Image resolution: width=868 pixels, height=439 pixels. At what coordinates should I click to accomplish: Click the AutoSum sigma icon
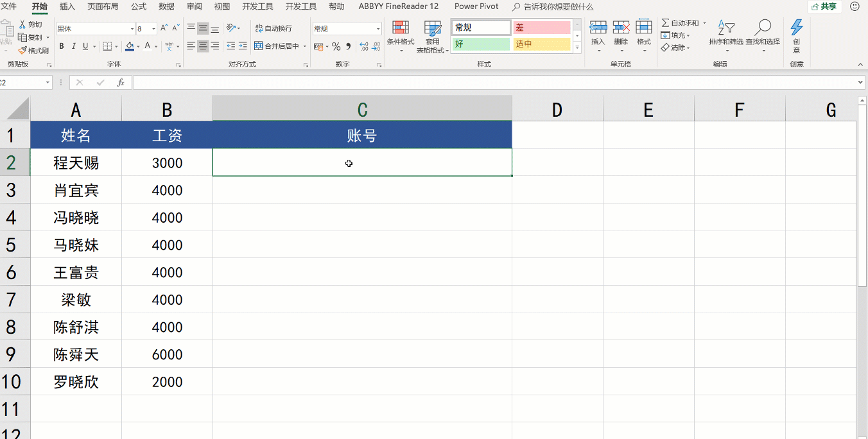point(665,23)
